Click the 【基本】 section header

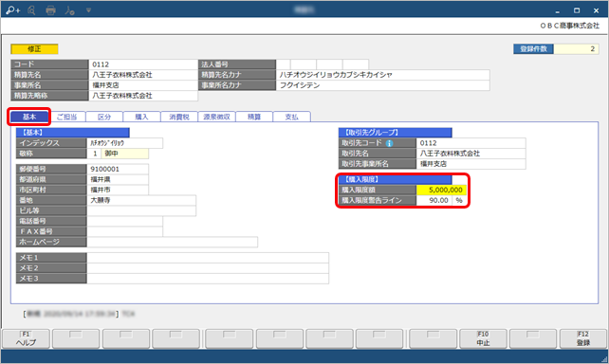point(73,133)
